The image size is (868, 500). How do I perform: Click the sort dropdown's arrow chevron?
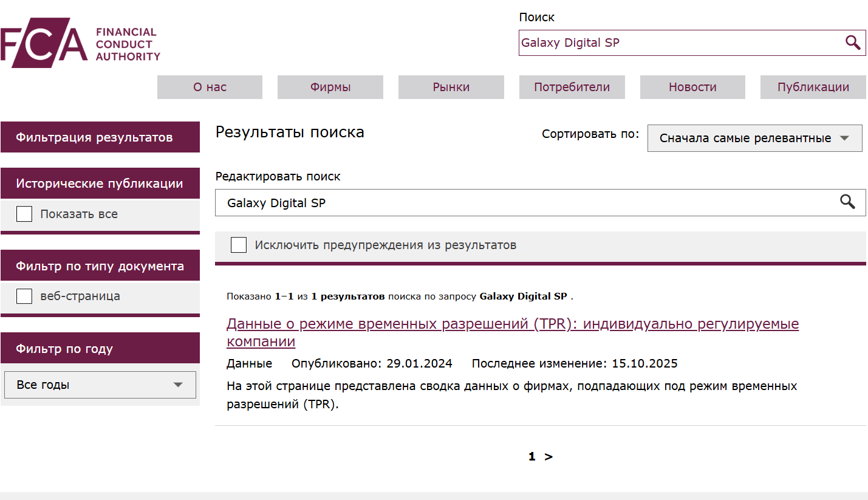[x=844, y=138]
